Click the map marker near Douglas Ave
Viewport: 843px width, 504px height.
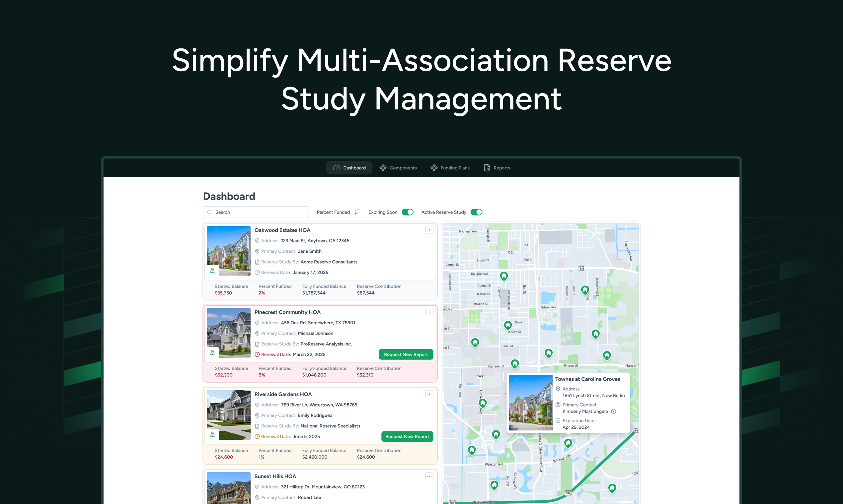click(504, 276)
